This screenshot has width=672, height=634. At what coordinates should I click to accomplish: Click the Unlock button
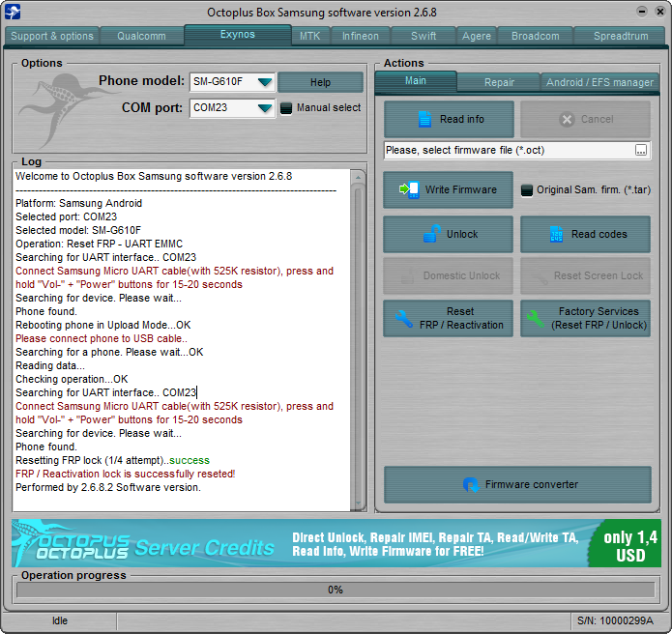pyautogui.click(x=448, y=234)
